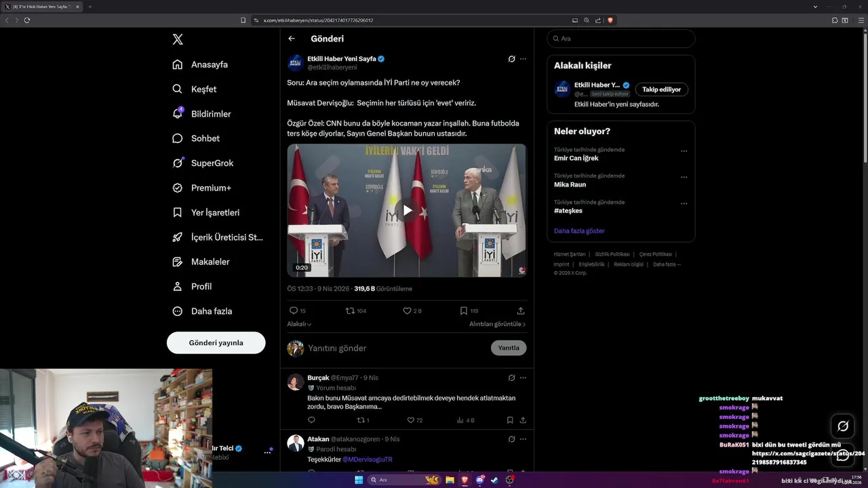868x488 pixels.
Task: Open more options for Mika Raun trend
Action: 684,177
